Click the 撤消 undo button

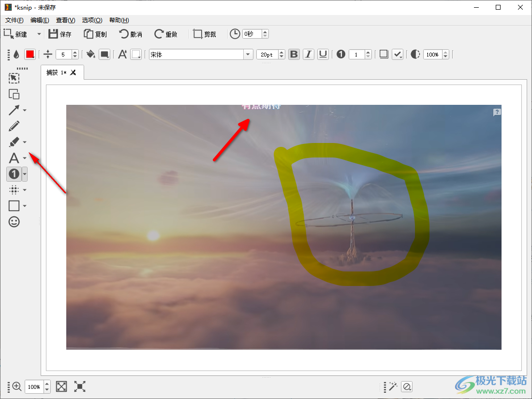coord(131,34)
